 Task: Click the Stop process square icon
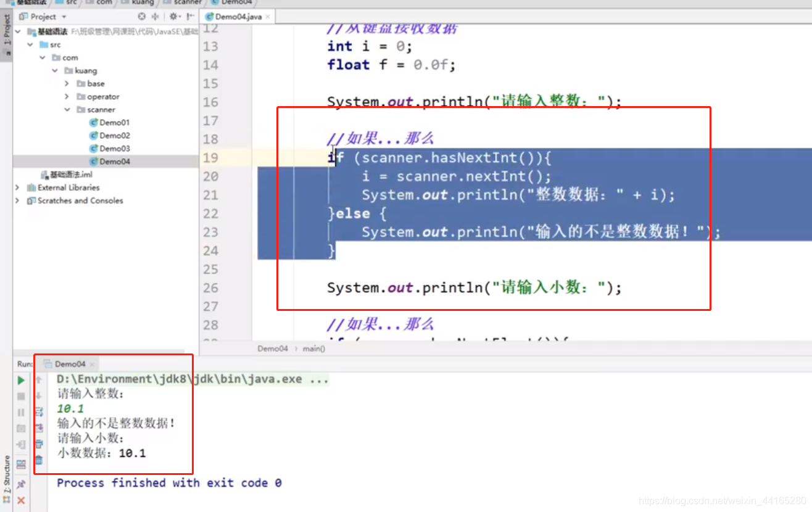(21, 397)
